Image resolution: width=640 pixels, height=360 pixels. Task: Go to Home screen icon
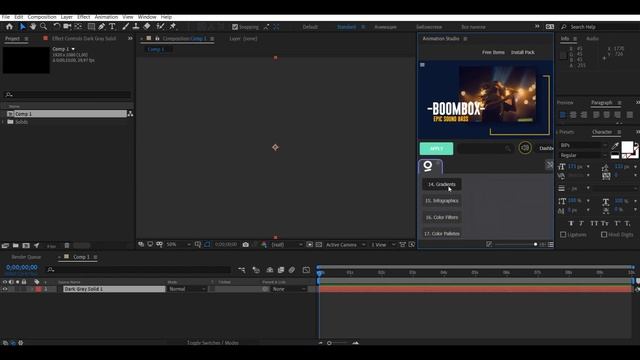pos(9,27)
